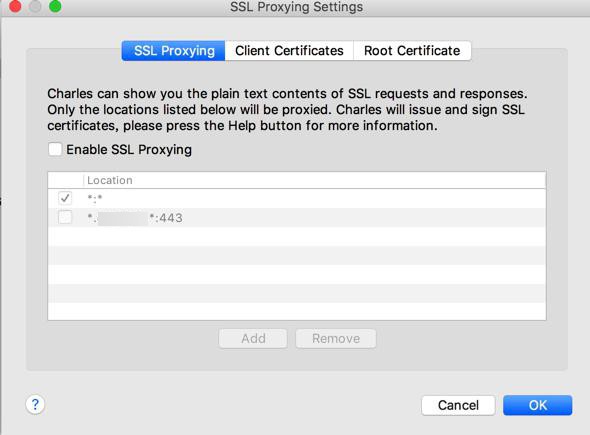Screen dimensions: 590x435
Task: Click empty area in locations table
Action: [297, 274]
